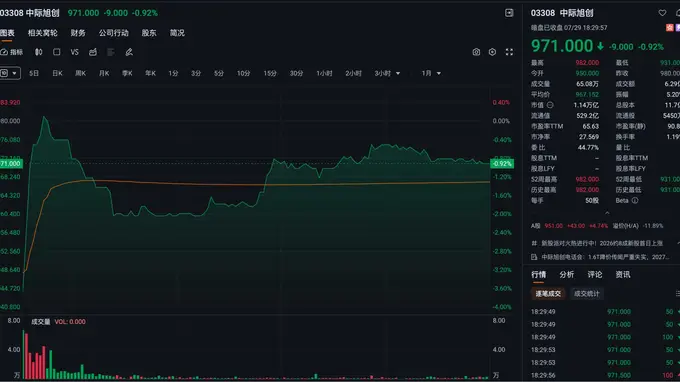
Task: Select the 2小时 chart interval
Action: click(x=353, y=73)
